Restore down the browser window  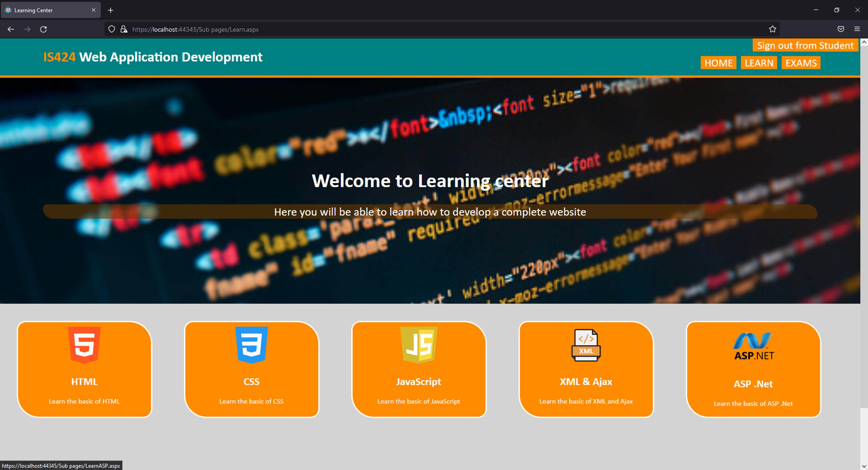pos(837,10)
